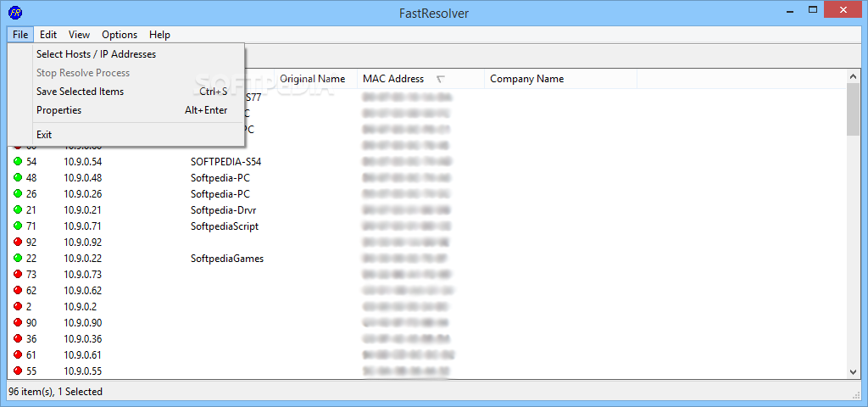Select IP address 10.9.0.90
This screenshot has height=407, width=868.
(83, 322)
